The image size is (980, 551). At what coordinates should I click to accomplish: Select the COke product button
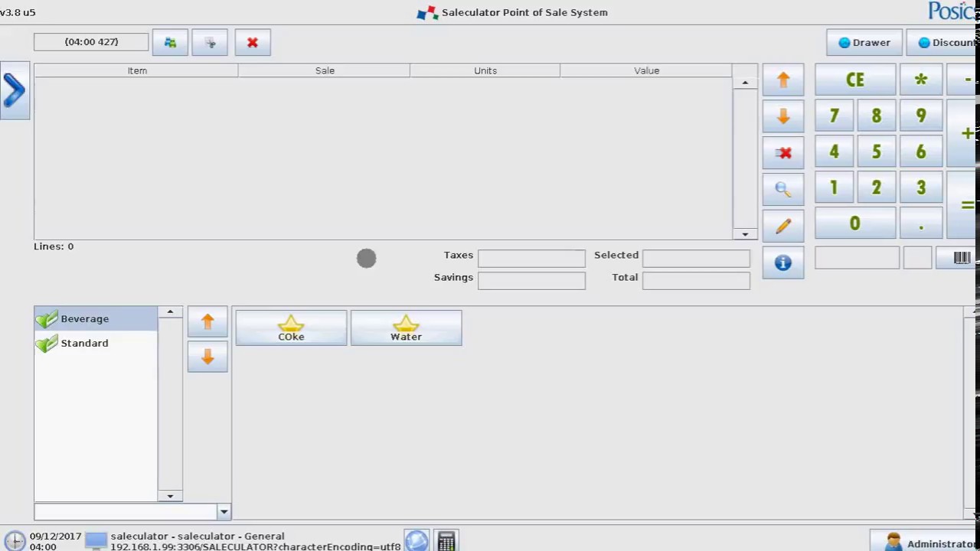tap(291, 328)
